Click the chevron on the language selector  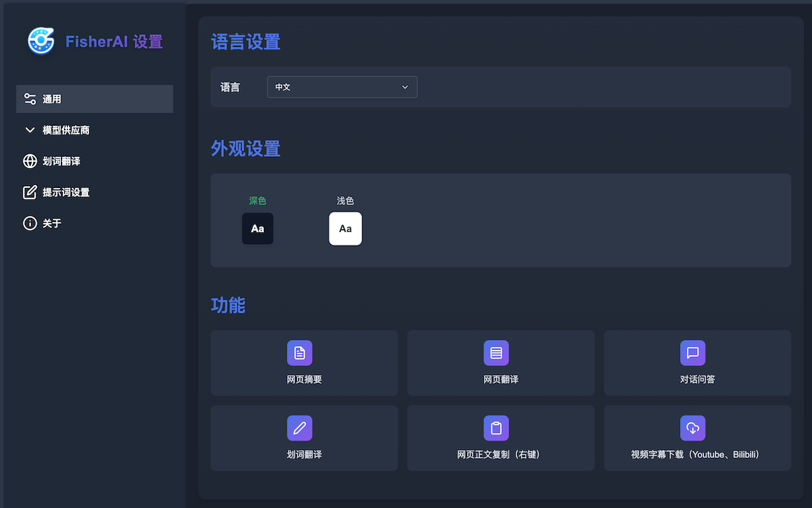tap(405, 87)
